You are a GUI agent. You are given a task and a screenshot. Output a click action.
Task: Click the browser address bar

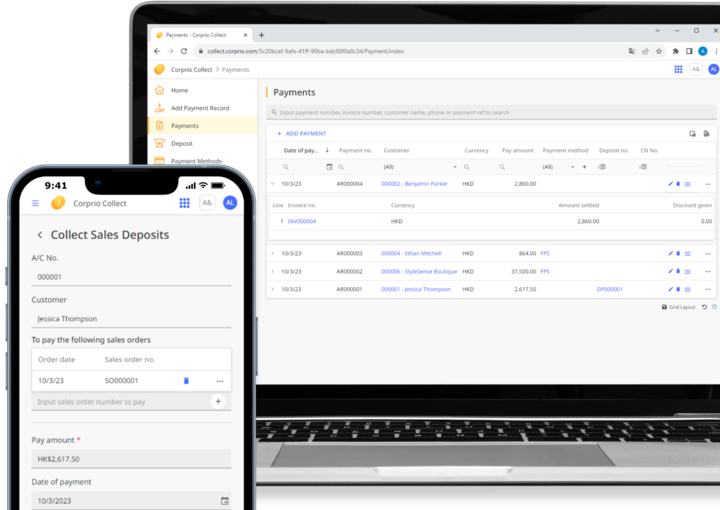tap(409, 51)
